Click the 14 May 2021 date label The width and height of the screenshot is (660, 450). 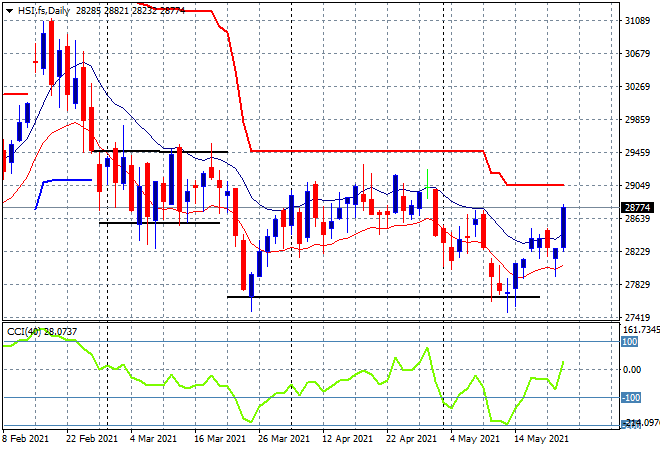pos(541,439)
